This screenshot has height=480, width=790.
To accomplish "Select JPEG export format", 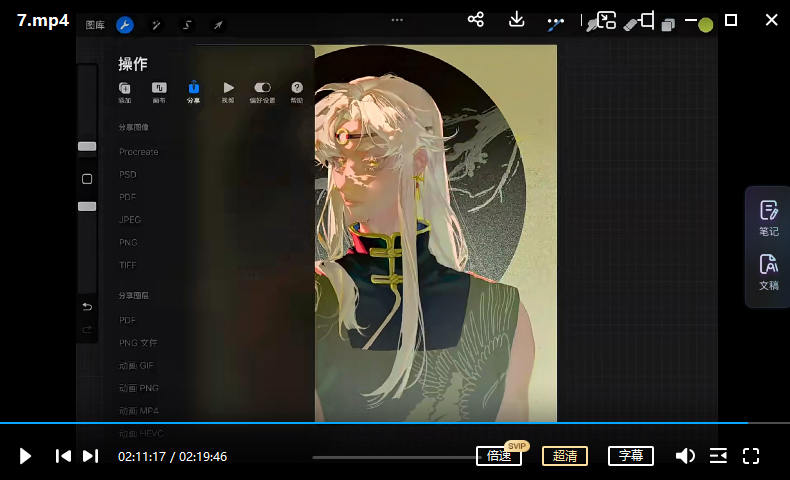I will point(130,220).
